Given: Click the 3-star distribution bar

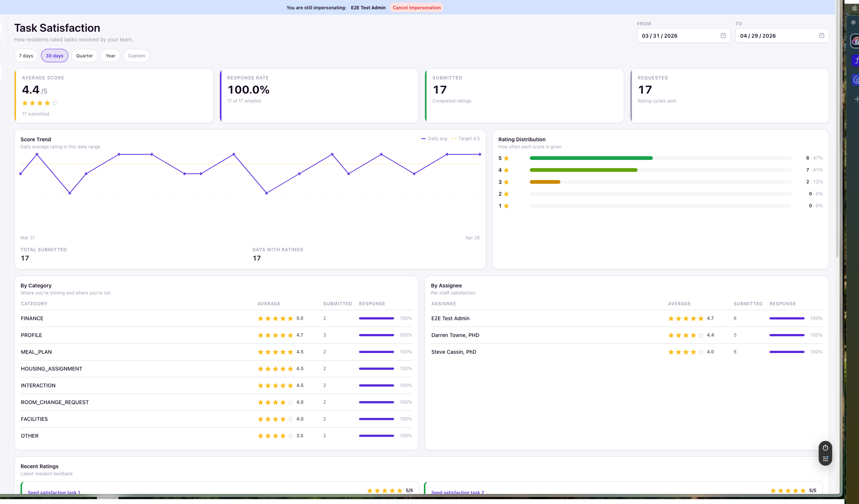Looking at the screenshot, I should (545, 182).
